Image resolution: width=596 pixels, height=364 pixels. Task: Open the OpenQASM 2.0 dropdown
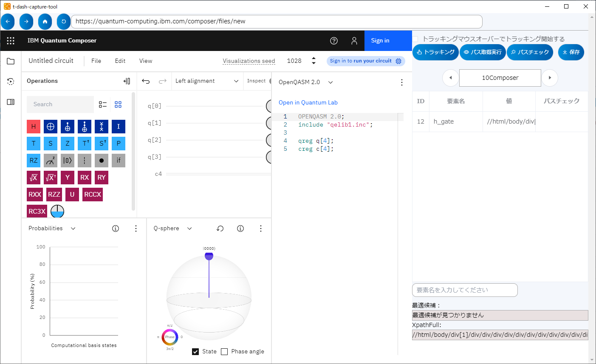pos(305,82)
